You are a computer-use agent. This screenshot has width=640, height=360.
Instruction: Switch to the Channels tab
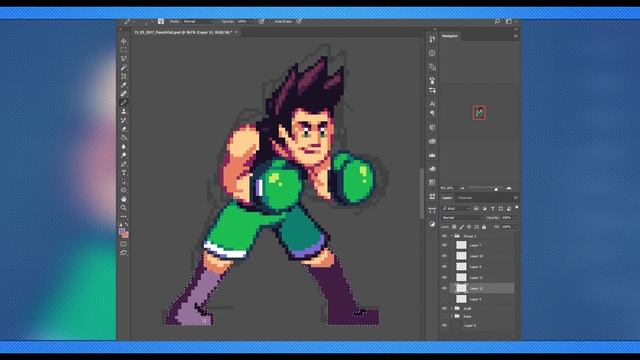(x=465, y=198)
